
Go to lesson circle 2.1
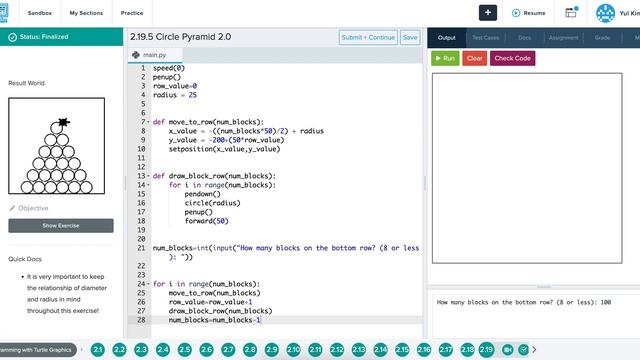click(98, 350)
